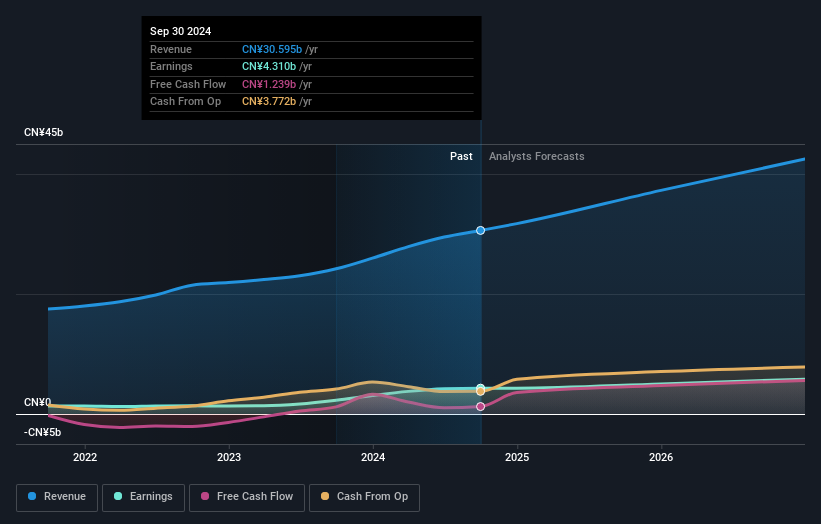Click the Earnings value CN¥4.310b in tooltip

coord(269,66)
